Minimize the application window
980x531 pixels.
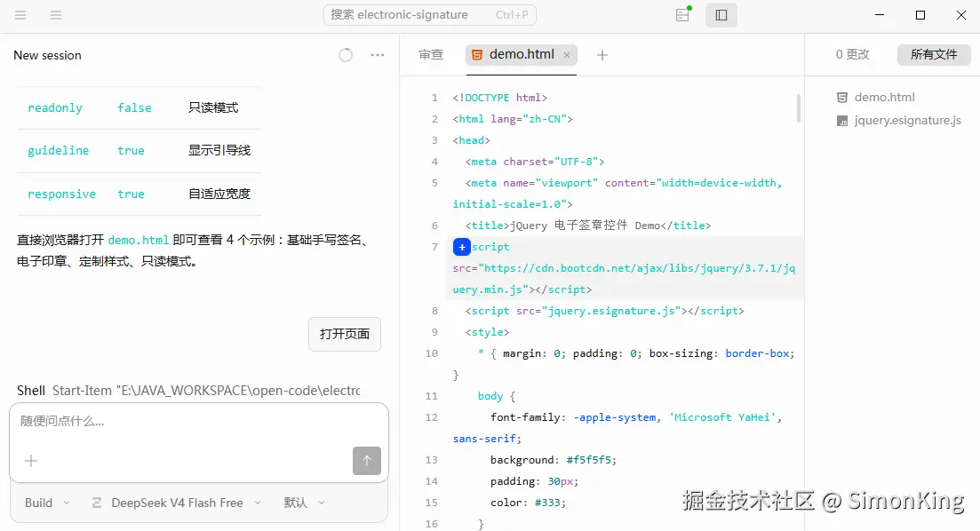880,15
